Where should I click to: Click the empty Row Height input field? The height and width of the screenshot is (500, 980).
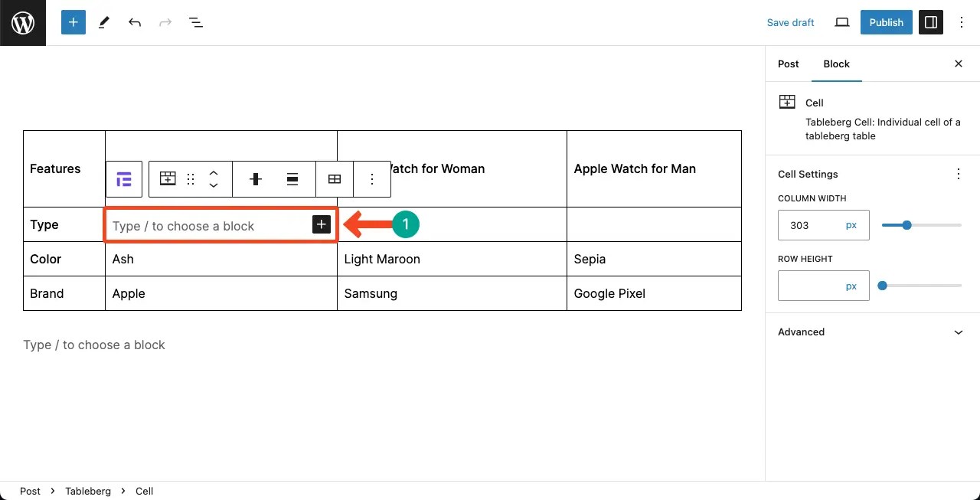point(814,285)
